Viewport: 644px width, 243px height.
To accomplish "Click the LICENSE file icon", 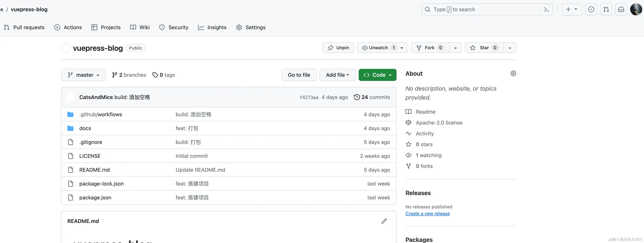I will point(70,156).
